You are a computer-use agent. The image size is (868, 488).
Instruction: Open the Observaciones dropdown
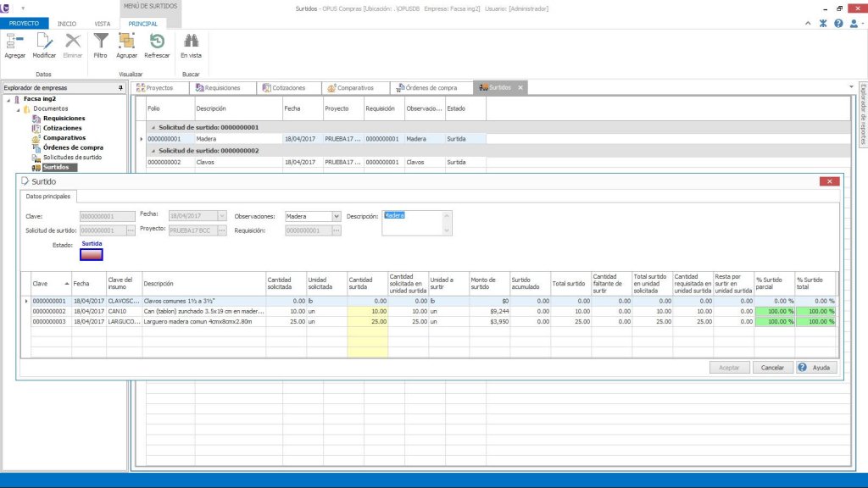click(x=336, y=216)
